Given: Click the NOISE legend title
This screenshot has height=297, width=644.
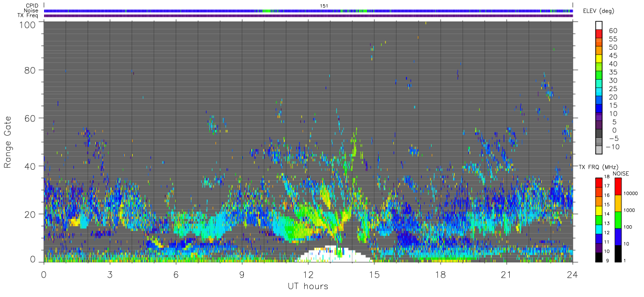Looking at the screenshot, I should tap(621, 173).
